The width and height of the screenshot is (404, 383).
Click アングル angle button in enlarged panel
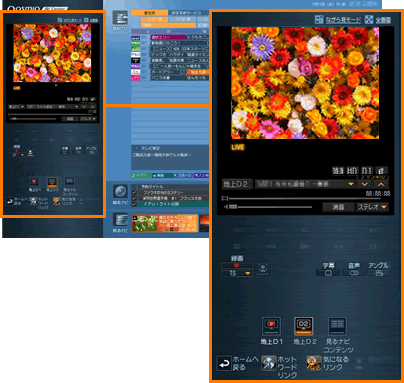point(379,273)
